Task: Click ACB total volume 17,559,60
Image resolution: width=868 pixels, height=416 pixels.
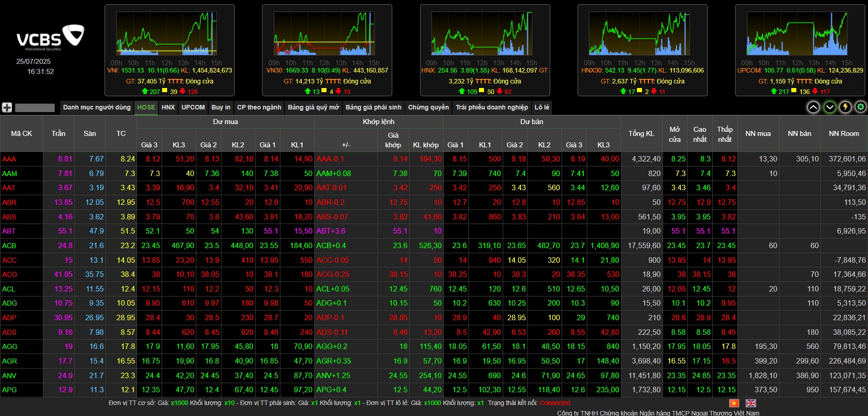Action: (x=644, y=246)
